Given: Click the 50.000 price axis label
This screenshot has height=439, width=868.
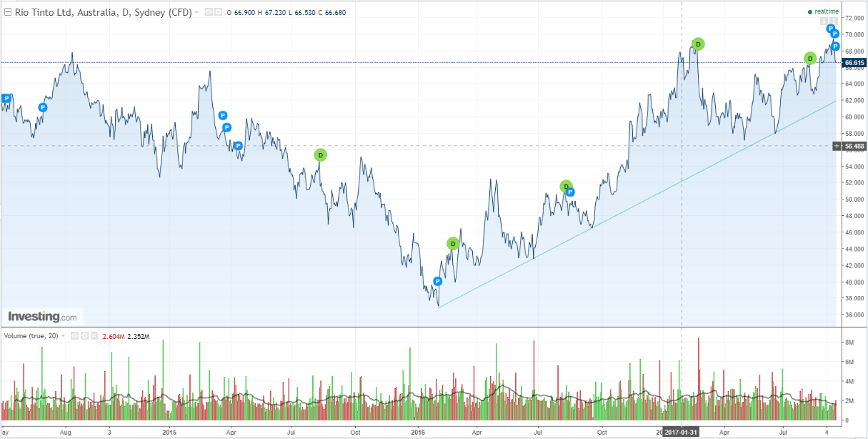Looking at the screenshot, I should click(x=854, y=199).
